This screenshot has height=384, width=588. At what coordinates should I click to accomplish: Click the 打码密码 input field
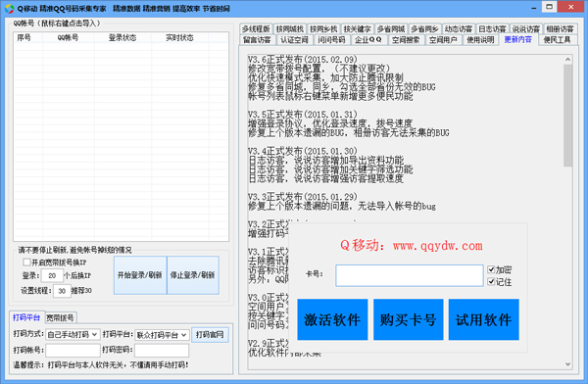(162, 351)
